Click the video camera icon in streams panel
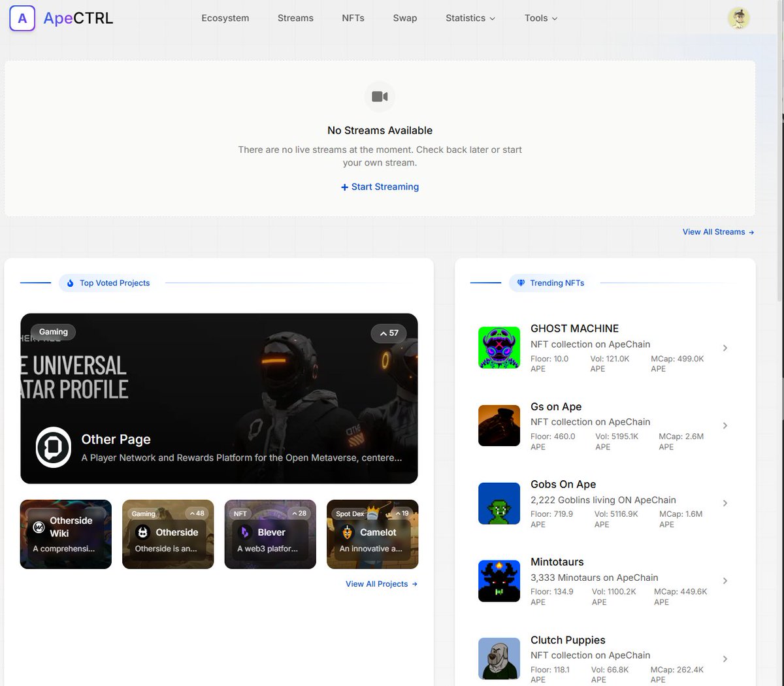This screenshot has height=686, width=784. [x=380, y=97]
